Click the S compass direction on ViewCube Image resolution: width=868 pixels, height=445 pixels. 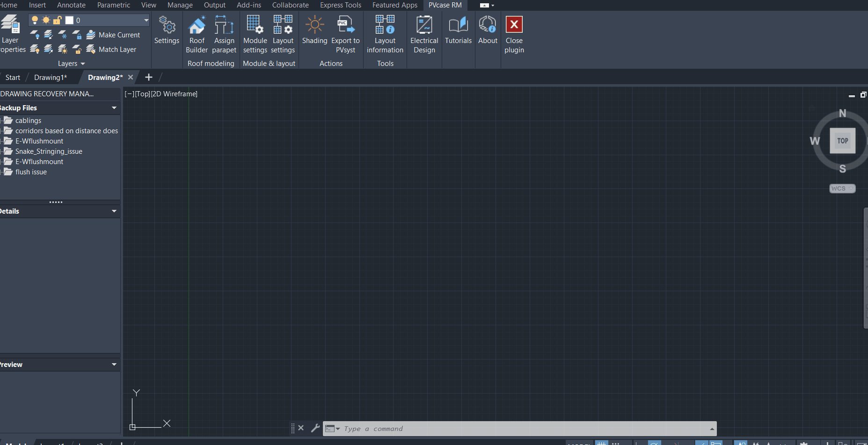pos(842,169)
